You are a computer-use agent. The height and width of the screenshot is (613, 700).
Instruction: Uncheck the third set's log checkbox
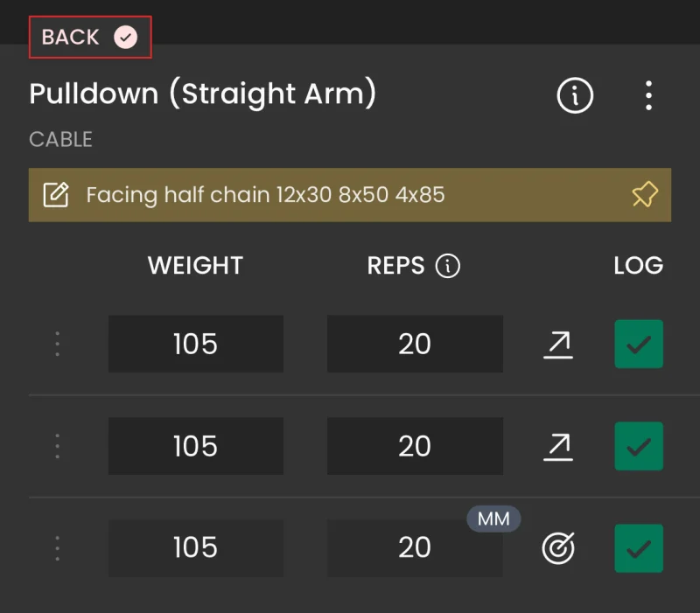click(639, 548)
